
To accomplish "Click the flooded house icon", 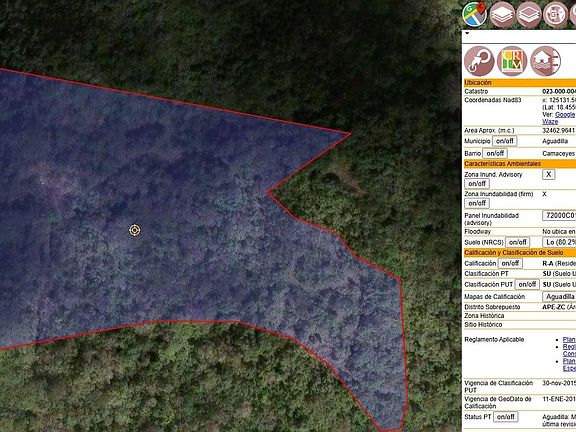I will (545, 61).
